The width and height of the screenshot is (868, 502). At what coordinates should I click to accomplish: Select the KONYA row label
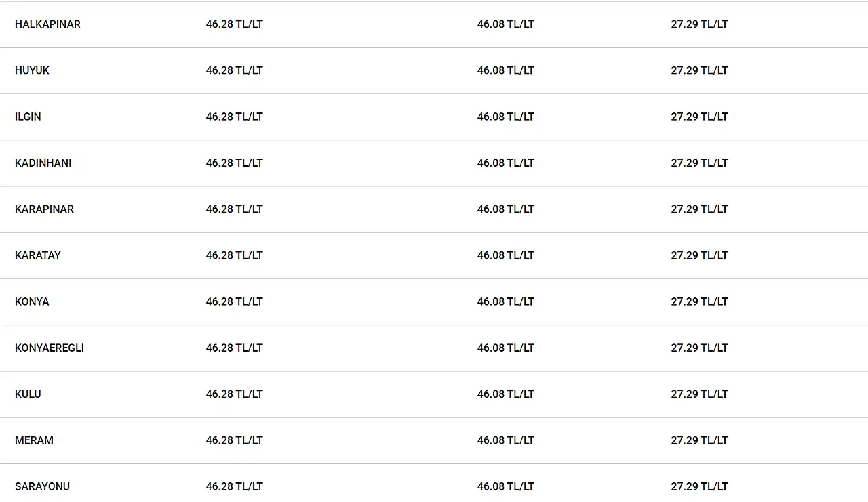click(32, 301)
